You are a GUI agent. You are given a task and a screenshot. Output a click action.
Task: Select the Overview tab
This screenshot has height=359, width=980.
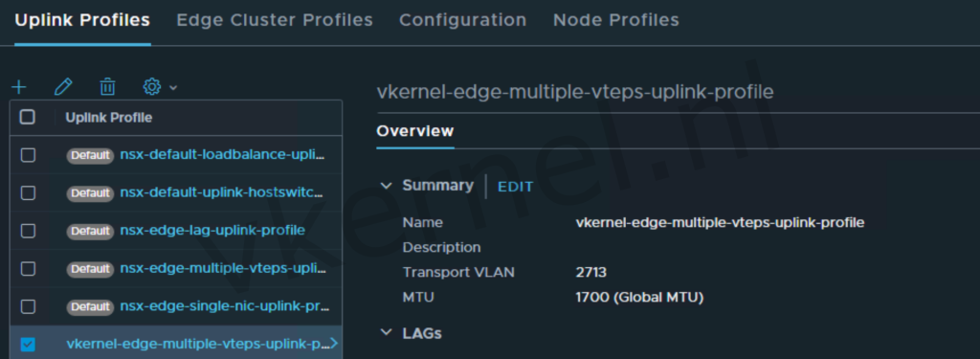(x=415, y=131)
